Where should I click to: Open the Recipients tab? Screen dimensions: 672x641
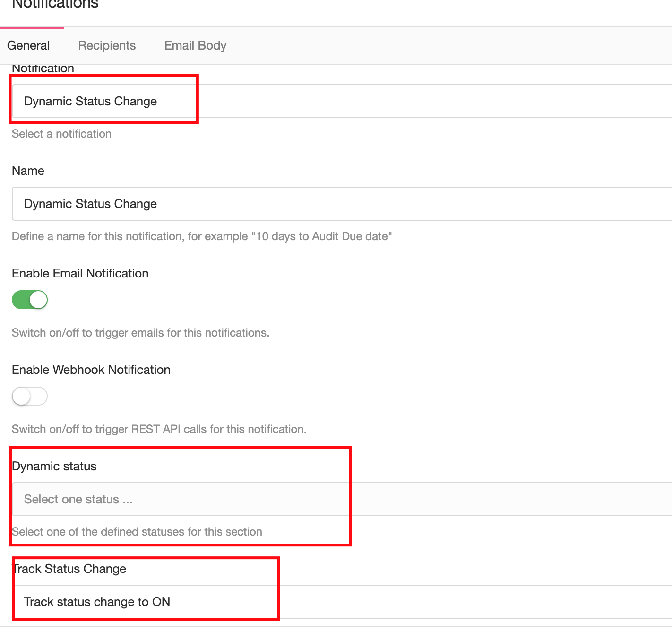coord(107,46)
